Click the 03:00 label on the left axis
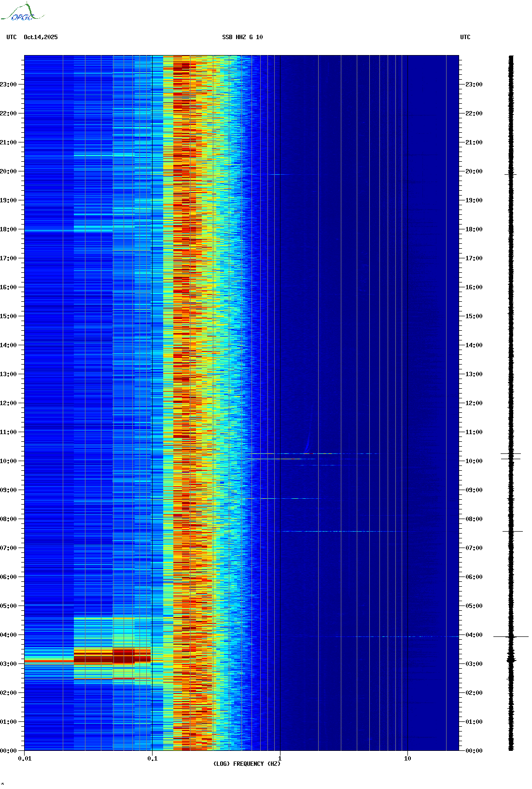The image size is (532, 789). [x=9, y=664]
